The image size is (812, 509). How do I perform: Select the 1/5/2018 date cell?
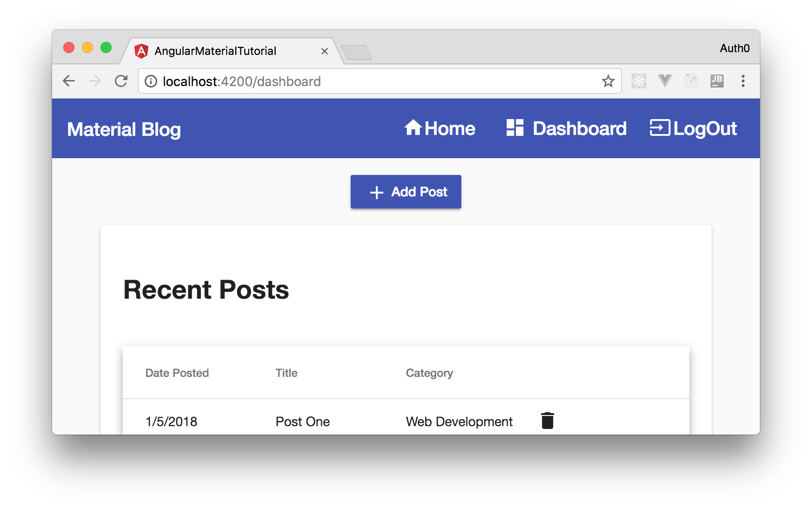pos(172,422)
